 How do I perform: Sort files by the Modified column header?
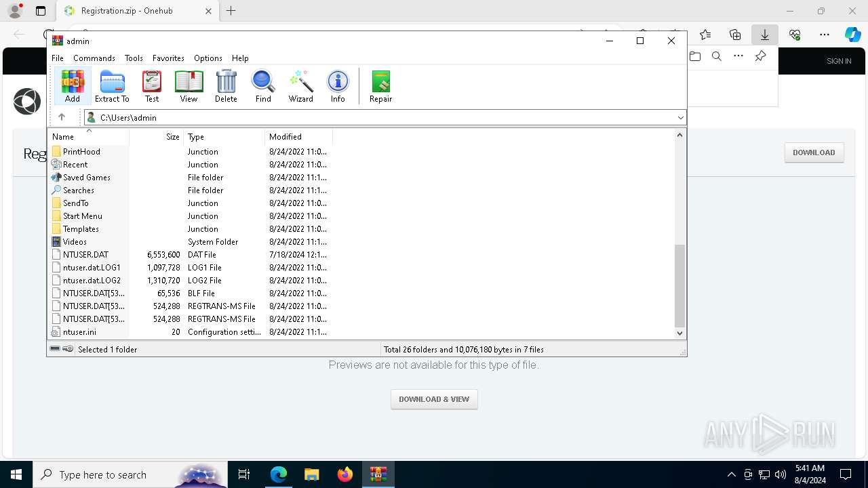[x=299, y=137]
